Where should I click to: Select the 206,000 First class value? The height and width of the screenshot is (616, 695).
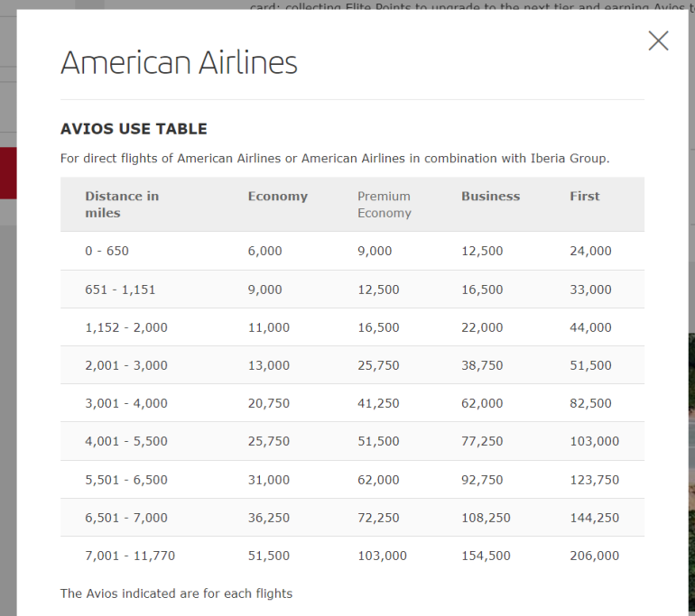(x=595, y=556)
